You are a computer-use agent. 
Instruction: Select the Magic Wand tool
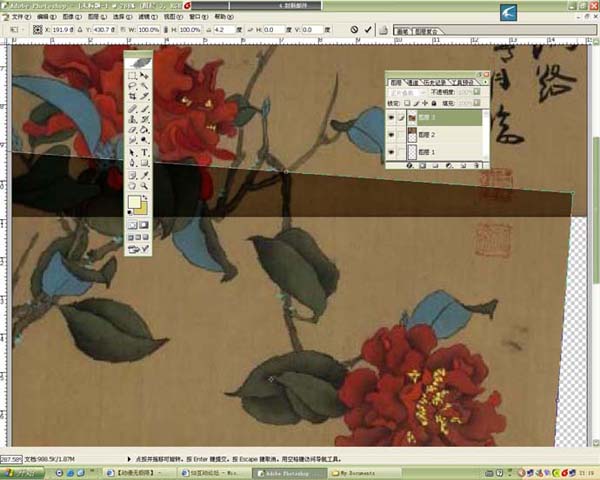pos(144,86)
